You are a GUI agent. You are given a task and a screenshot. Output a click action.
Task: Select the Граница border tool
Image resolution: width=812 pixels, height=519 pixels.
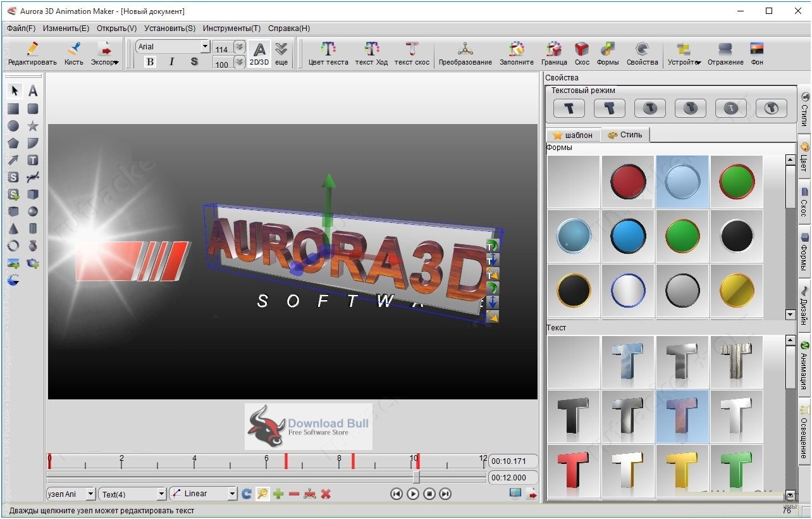pyautogui.click(x=554, y=53)
